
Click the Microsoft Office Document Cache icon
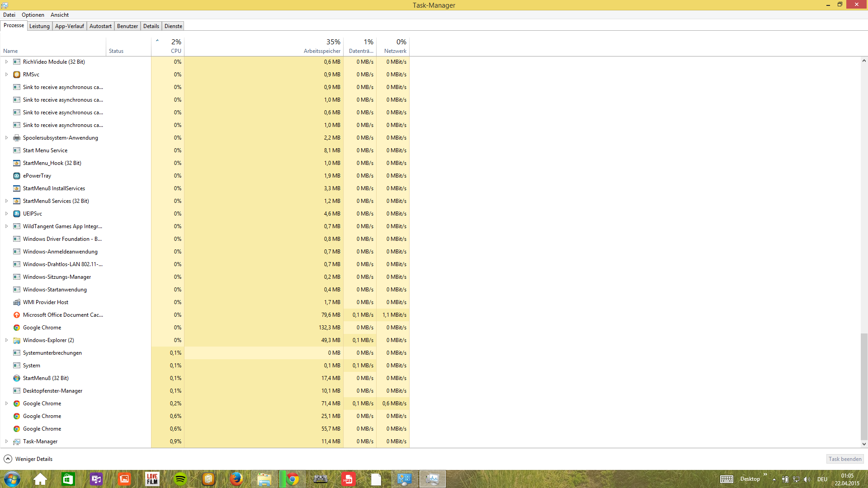pos(17,315)
